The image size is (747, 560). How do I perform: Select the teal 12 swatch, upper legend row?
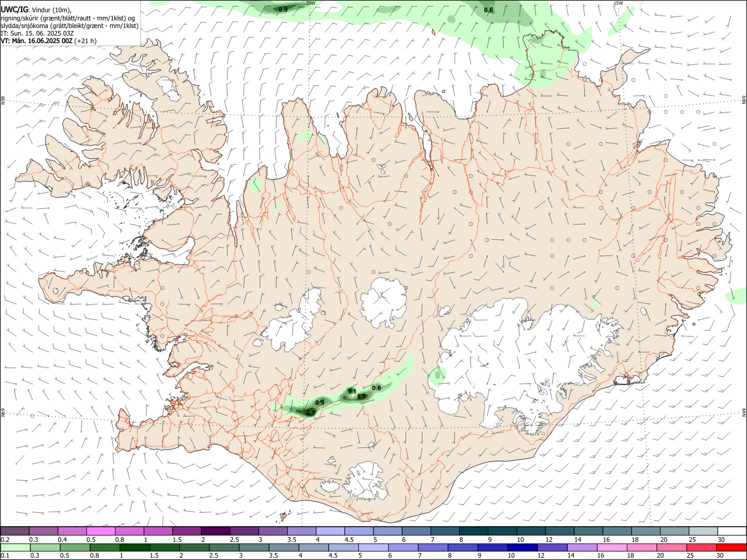pos(560,531)
